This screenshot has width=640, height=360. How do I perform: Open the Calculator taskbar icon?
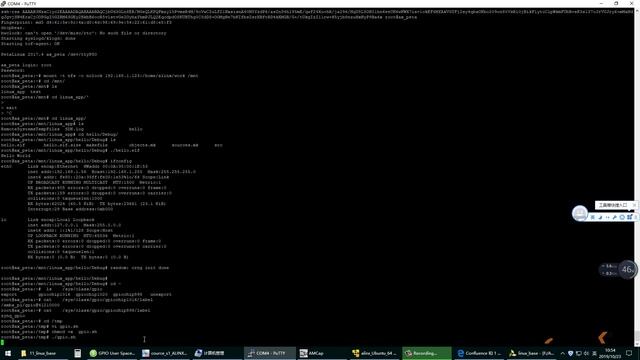[x=78, y=353]
